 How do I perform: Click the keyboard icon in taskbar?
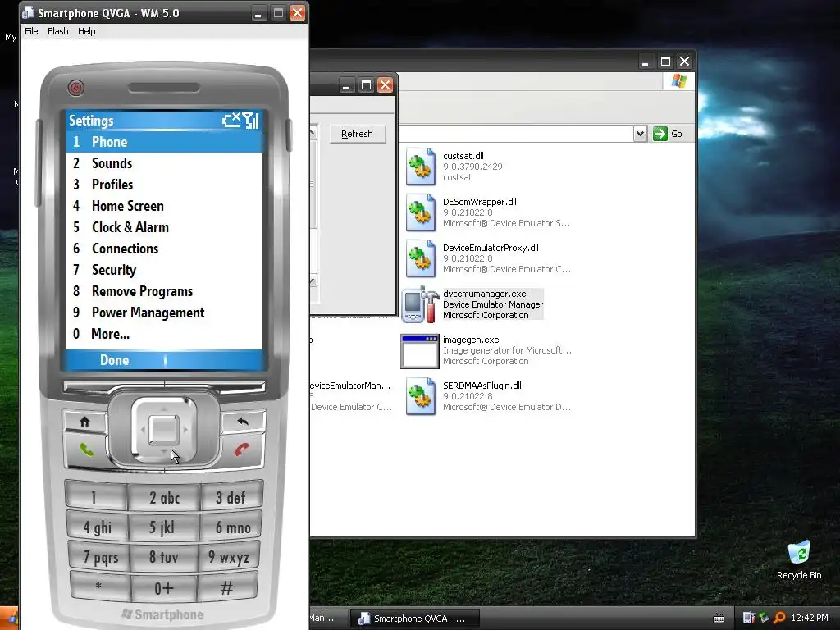719,619
